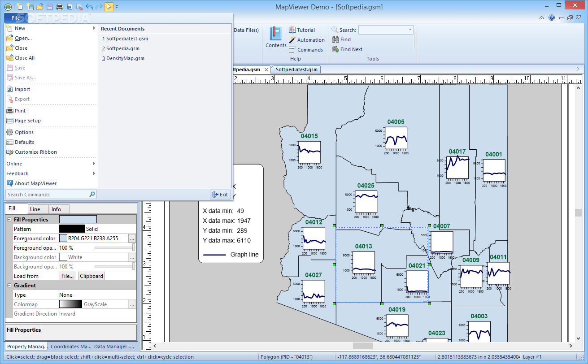Open recent document DensityMap.gsm
This screenshot has width=588, height=364.
click(123, 58)
